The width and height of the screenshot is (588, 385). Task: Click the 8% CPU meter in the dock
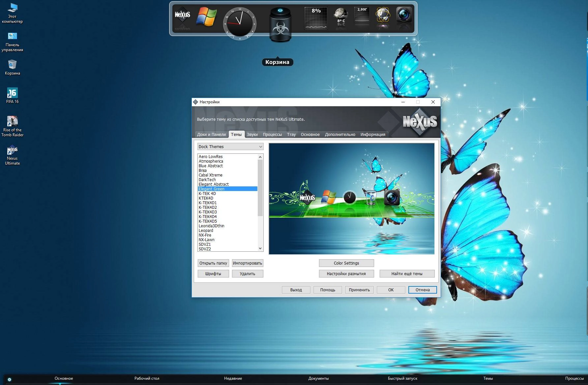316,18
